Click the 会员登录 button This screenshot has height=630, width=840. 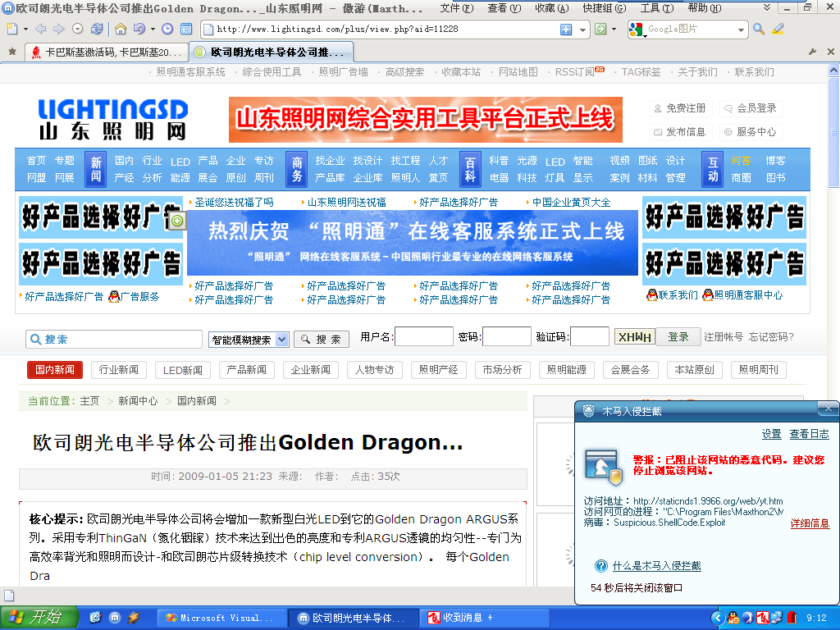(751, 108)
